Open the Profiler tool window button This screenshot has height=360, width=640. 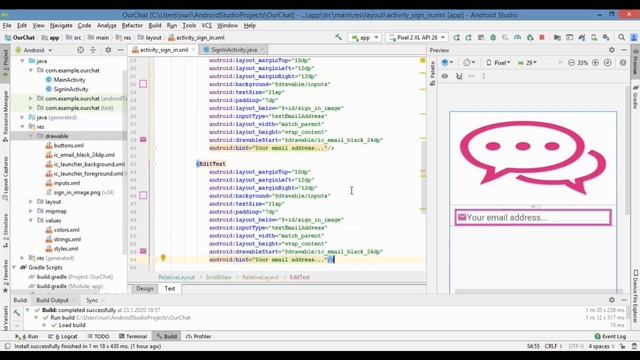click(198, 336)
